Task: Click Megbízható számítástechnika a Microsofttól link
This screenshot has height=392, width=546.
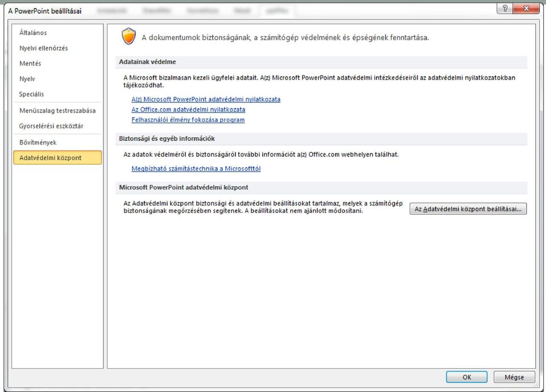Action: tap(196, 169)
